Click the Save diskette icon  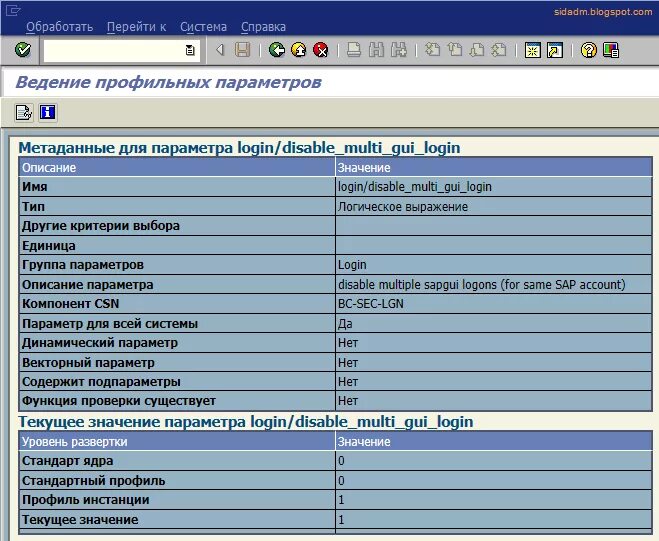[x=243, y=50]
